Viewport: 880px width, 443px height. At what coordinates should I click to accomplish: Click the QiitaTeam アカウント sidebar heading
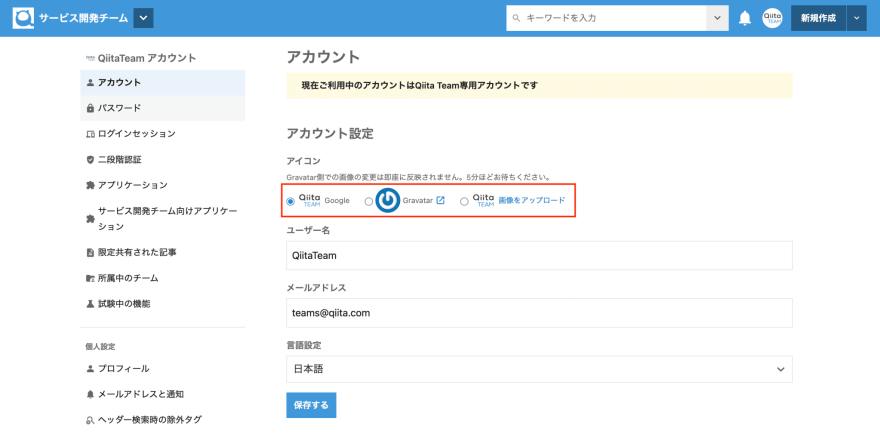coord(147,58)
